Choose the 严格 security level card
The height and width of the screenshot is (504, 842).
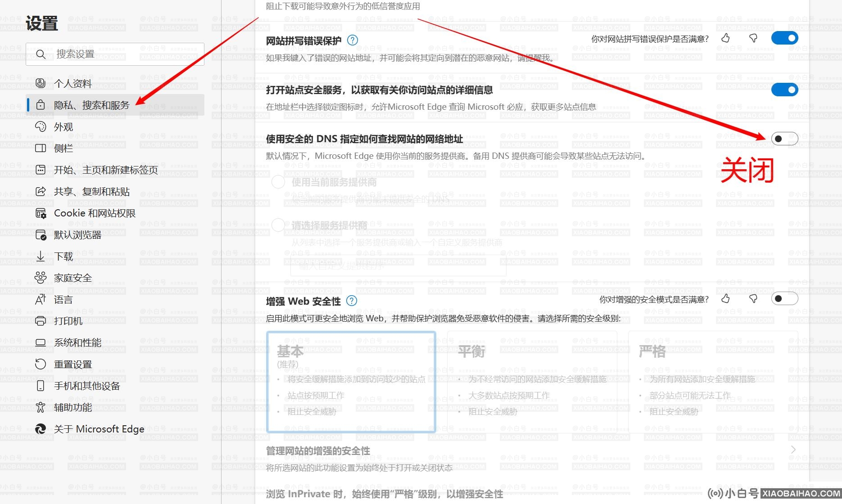tap(713, 382)
